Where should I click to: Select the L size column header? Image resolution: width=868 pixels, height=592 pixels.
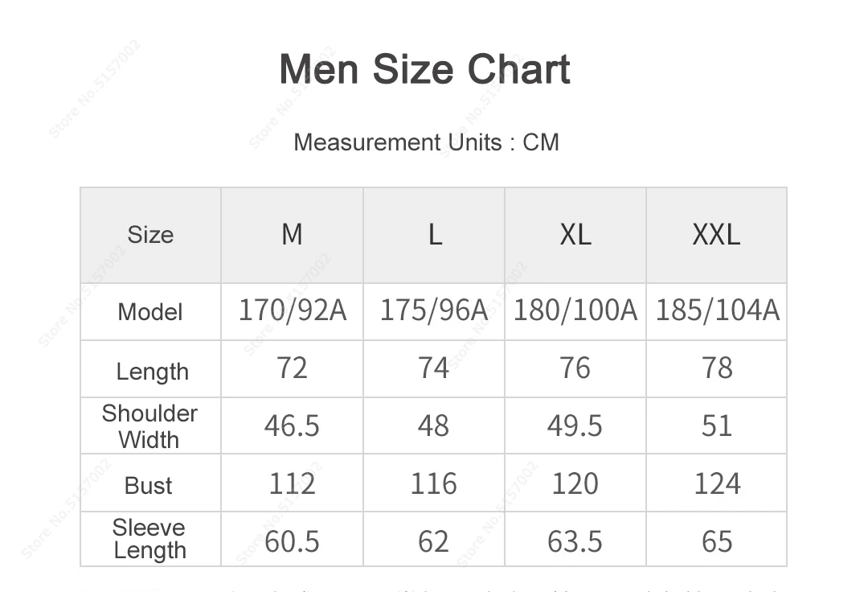pos(434,235)
